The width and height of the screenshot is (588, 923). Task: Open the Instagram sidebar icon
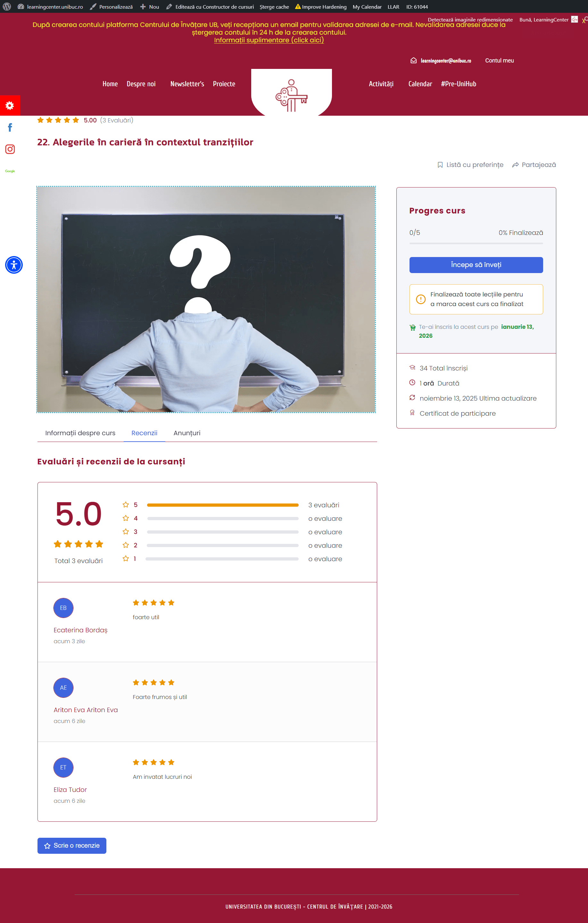tap(10, 149)
